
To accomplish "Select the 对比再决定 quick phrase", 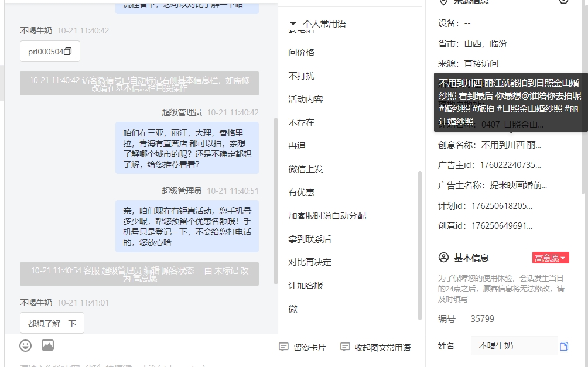I will coord(310,262).
